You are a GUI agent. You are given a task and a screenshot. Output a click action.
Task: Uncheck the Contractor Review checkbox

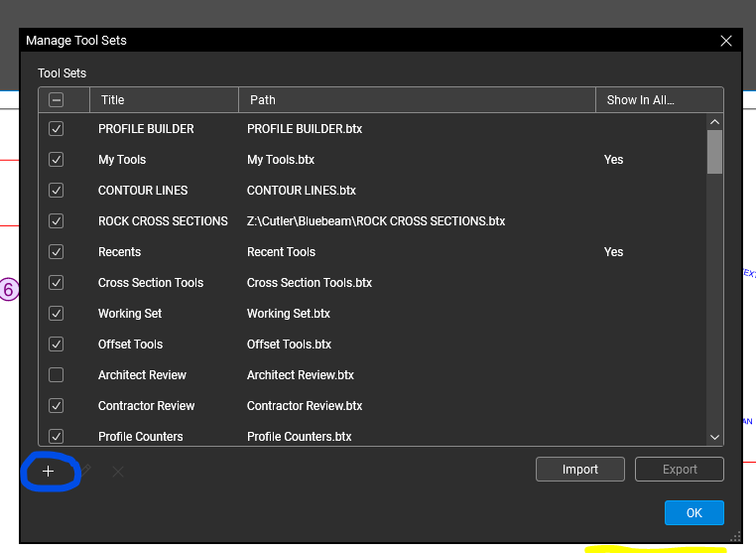[x=56, y=406]
